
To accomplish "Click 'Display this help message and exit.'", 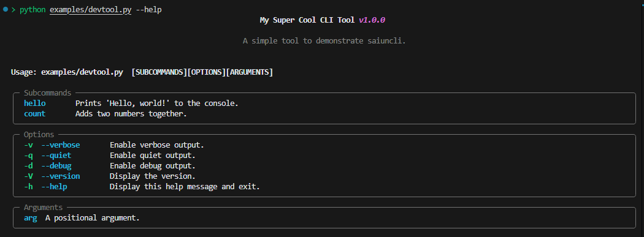I will [x=185, y=187].
